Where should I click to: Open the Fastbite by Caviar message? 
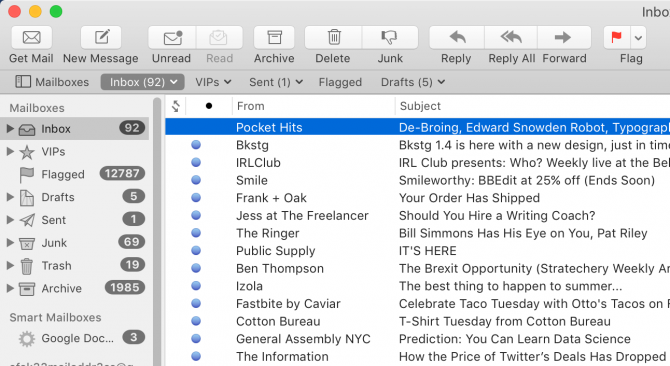(417, 303)
